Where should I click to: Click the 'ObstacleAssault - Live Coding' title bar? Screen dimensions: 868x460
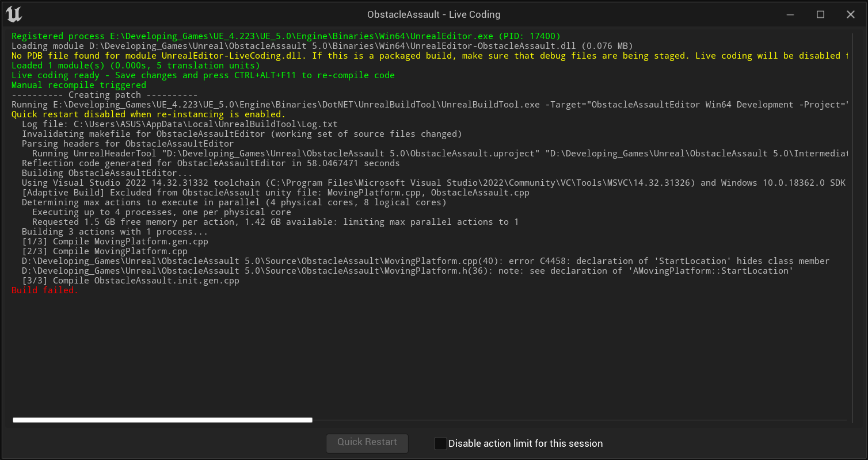point(433,14)
